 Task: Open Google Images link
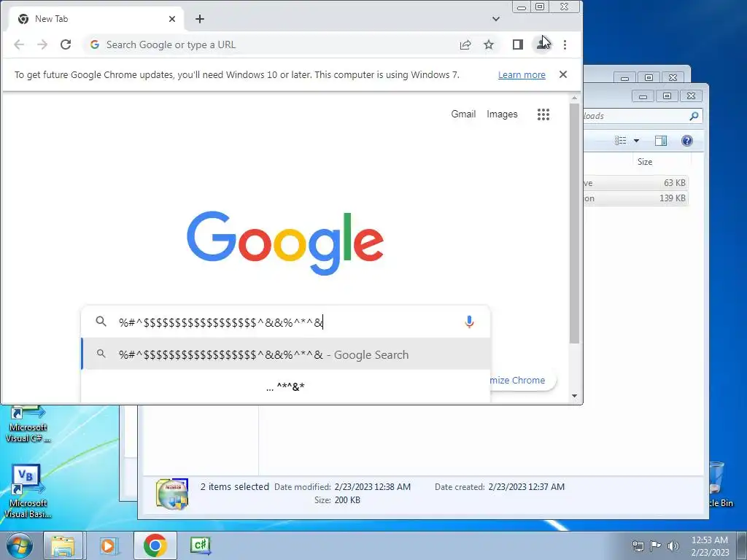[x=502, y=114]
